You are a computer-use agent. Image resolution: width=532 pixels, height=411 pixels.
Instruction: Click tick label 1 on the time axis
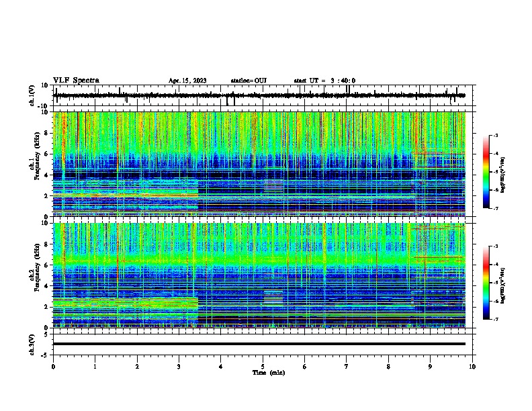95,367
